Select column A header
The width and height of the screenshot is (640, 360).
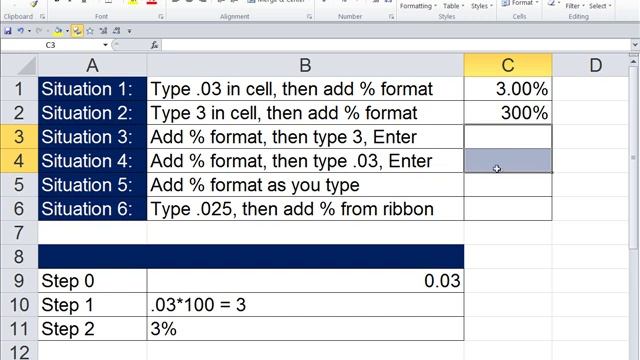pos(92,65)
